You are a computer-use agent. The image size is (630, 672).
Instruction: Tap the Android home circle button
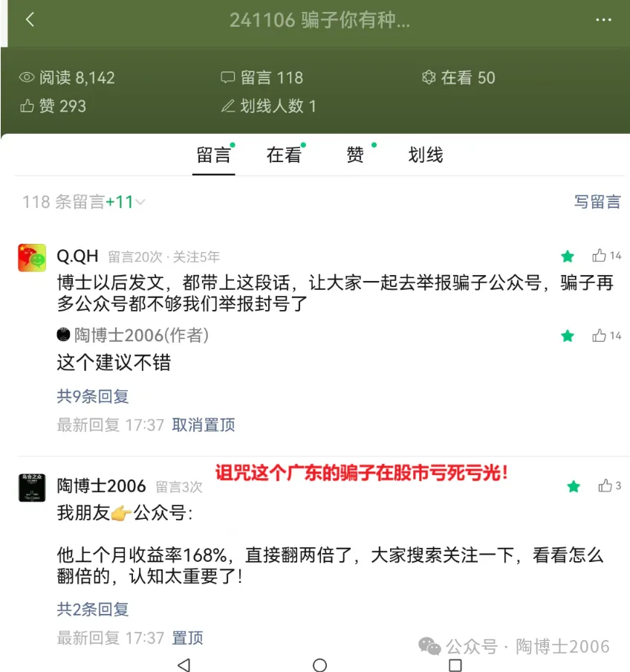(x=319, y=665)
